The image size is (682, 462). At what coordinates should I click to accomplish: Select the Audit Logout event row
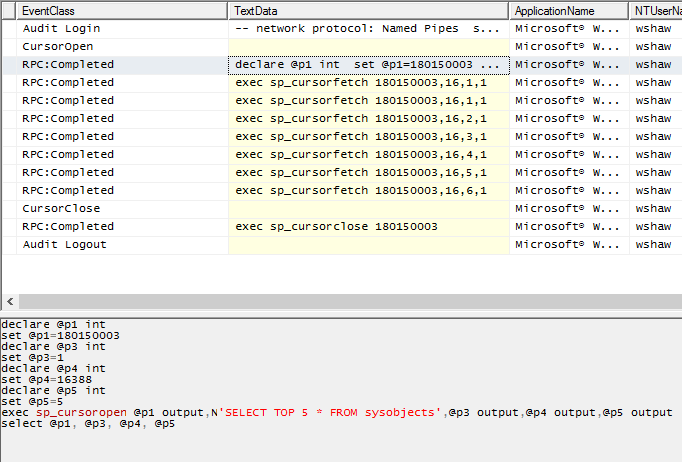coord(64,245)
